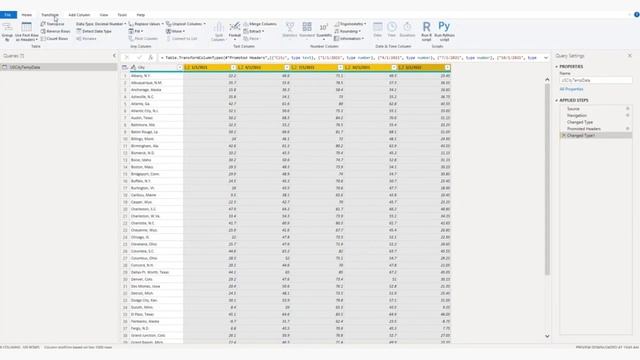
Task: Switch to the Add Column ribbon tab
Action: pos(79,15)
